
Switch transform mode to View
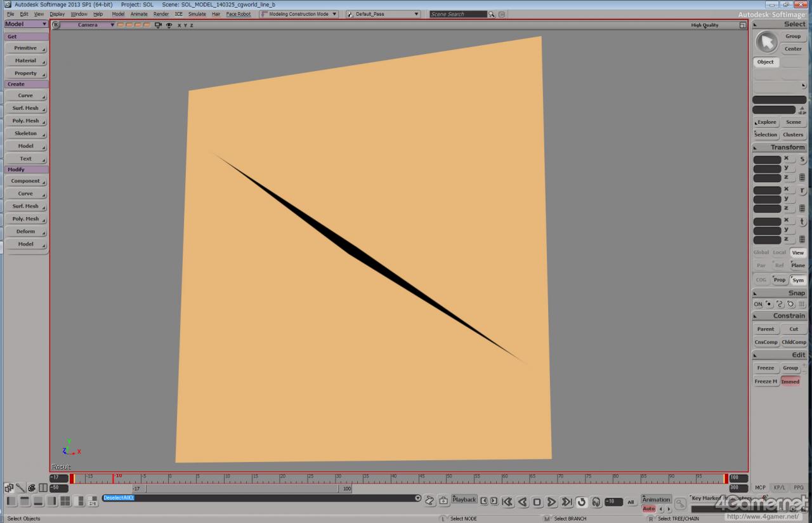click(x=798, y=252)
